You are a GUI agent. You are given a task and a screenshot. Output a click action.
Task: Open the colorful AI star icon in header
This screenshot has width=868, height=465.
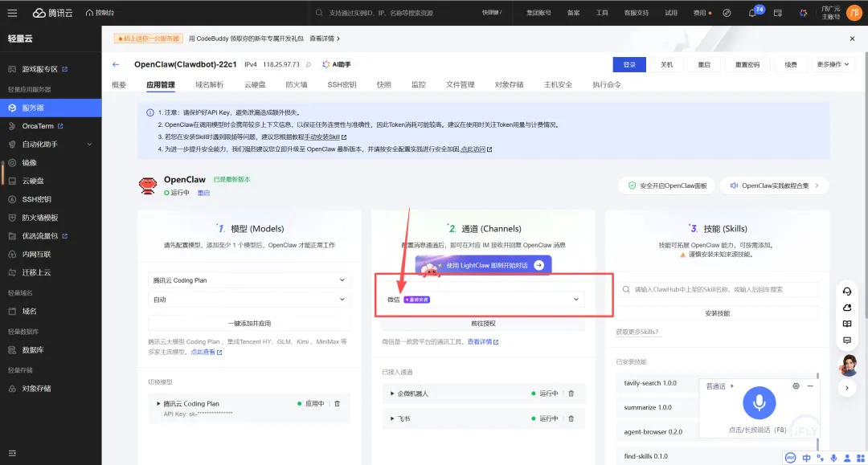click(803, 13)
